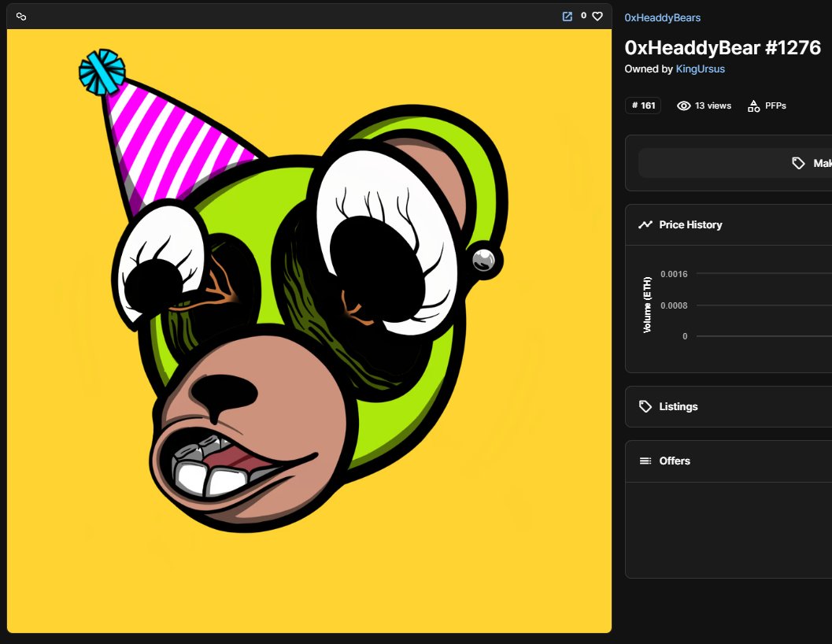The image size is (832, 644).
Task: Click the Listings tag icon
Action: (x=645, y=407)
